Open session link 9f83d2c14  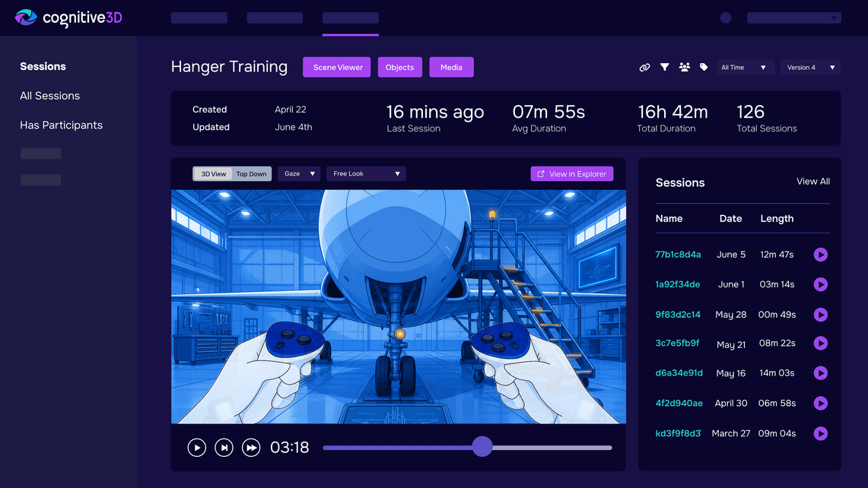click(x=678, y=314)
